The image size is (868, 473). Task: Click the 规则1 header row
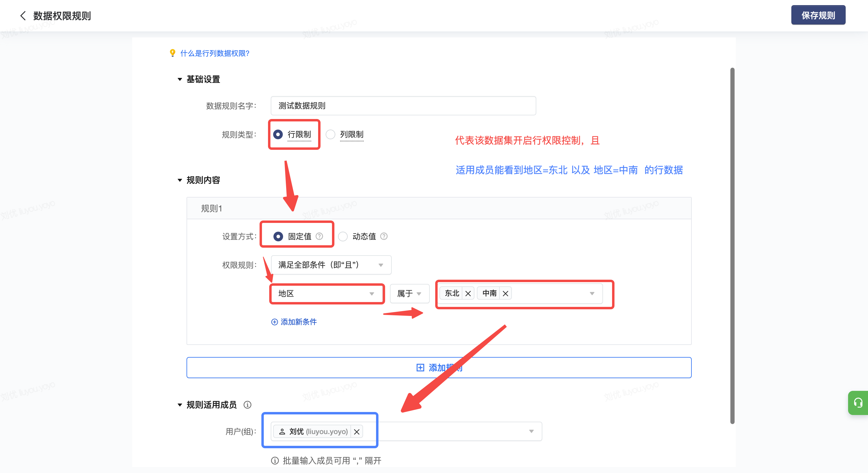439,208
